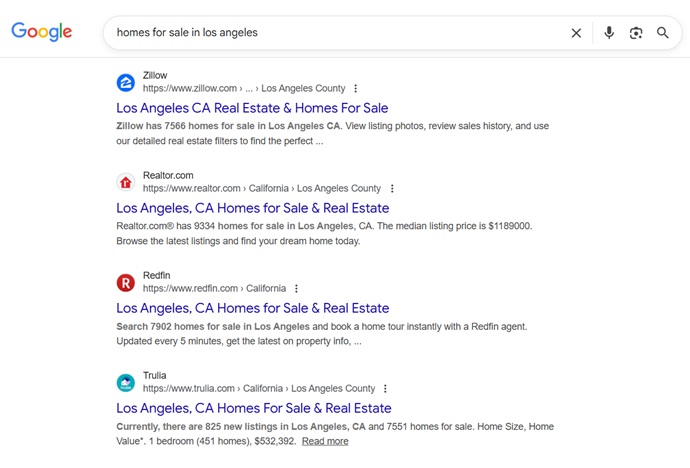The height and width of the screenshot is (468, 690).
Task: Open Google Lens image search
Action: point(636,33)
